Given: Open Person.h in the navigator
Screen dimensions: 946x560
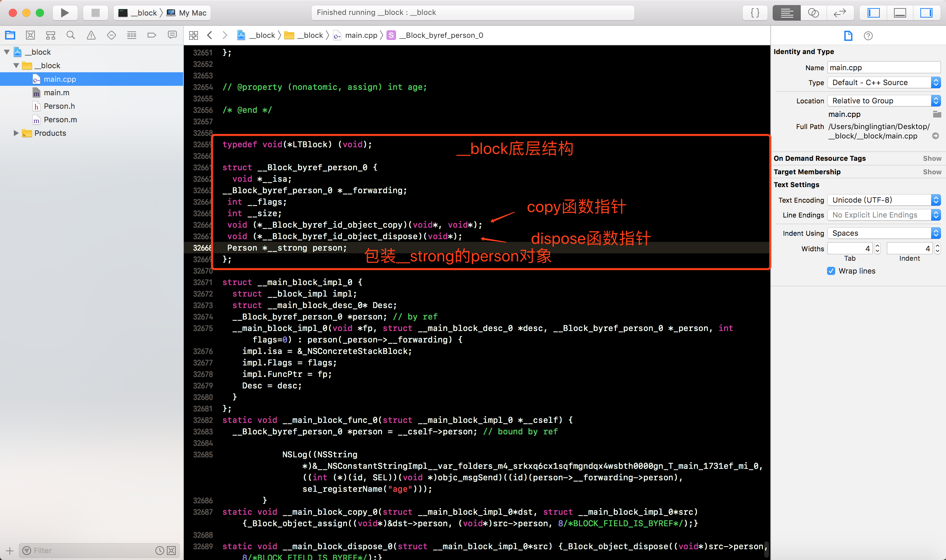Looking at the screenshot, I should point(92,106).
